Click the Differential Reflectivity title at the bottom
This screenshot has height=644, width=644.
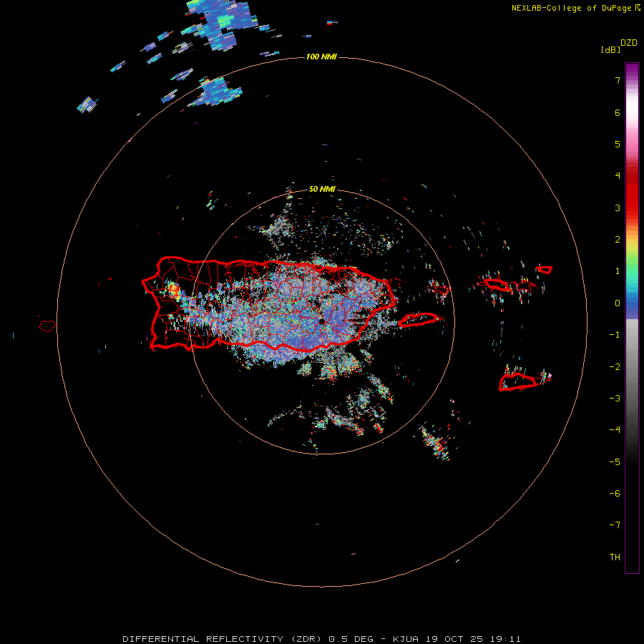321,639
